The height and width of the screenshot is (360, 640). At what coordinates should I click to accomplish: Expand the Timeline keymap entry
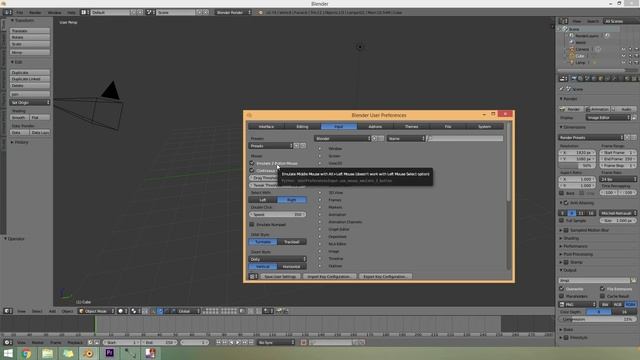[x=320, y=259]
